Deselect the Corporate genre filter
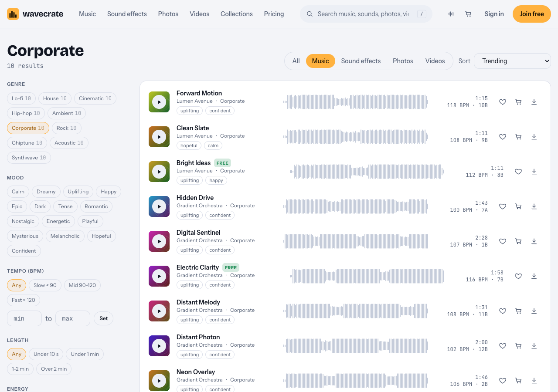The image size is (558, 392). [28, 128]
